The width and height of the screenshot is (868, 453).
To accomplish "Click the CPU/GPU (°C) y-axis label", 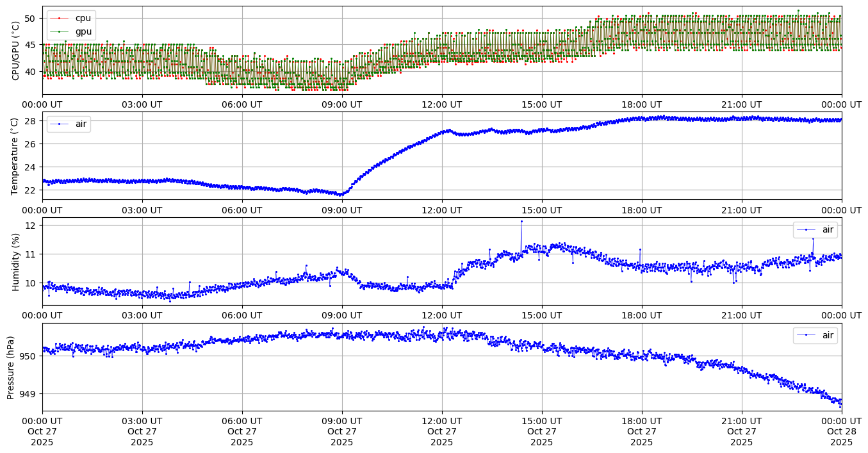I will pyautogui.click(x=16, y=51).
